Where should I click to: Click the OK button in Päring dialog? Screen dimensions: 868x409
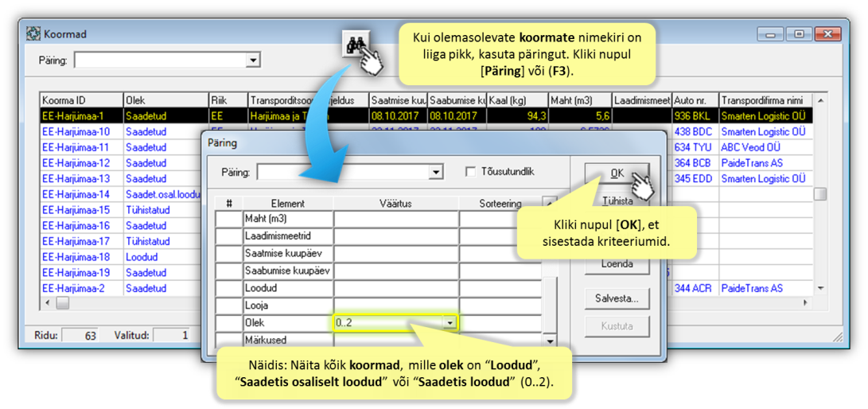pyautogui.click(x=617, y=173)
